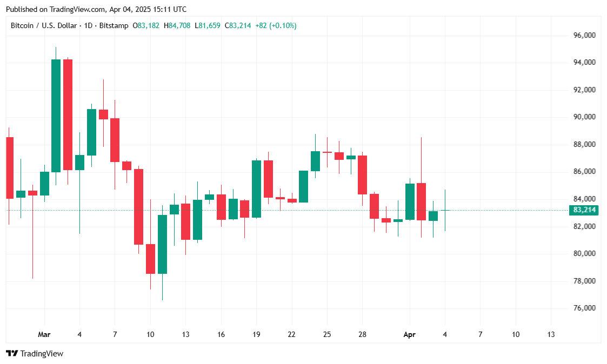The height and width of the screenshot is (364, 607).
Task: Click the high price value H84,708
Action: [179, 25]
